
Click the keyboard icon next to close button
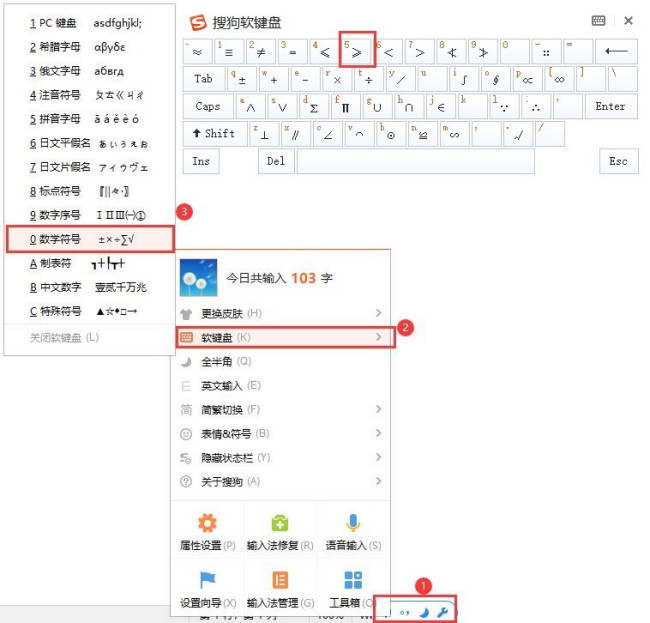(x=598, y=21)
